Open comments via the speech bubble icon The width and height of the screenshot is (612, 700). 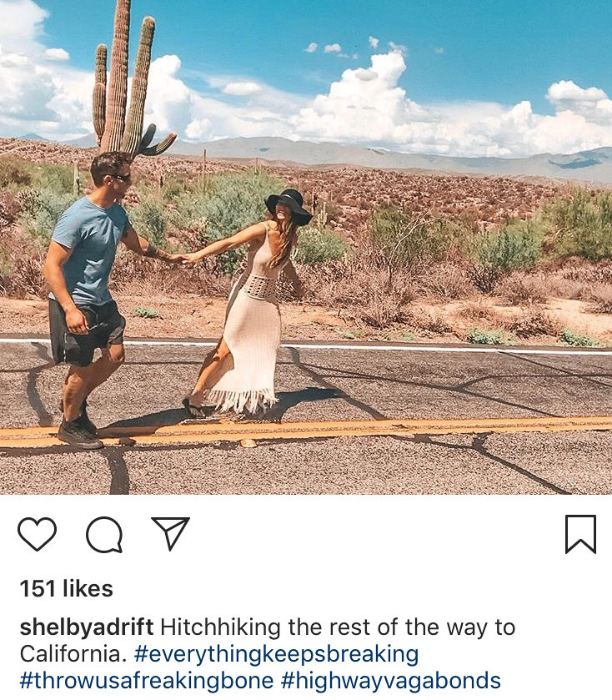[104, 534]
